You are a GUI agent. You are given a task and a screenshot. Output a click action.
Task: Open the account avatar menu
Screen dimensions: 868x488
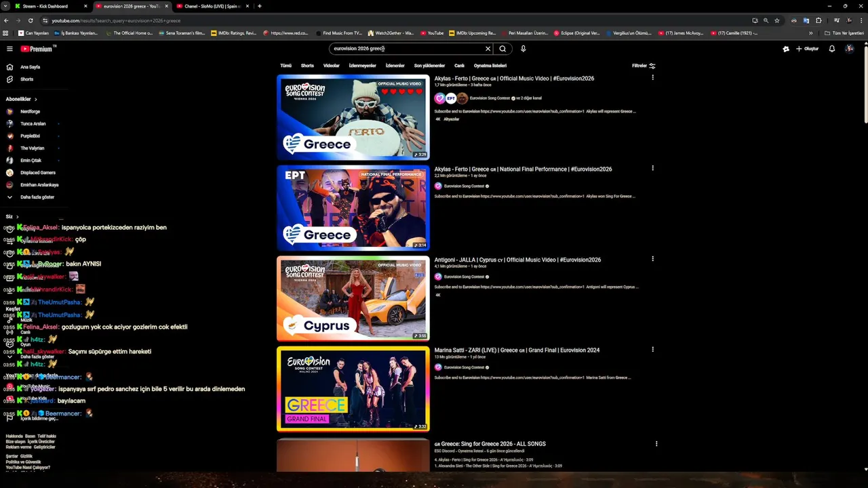[849, 49]
